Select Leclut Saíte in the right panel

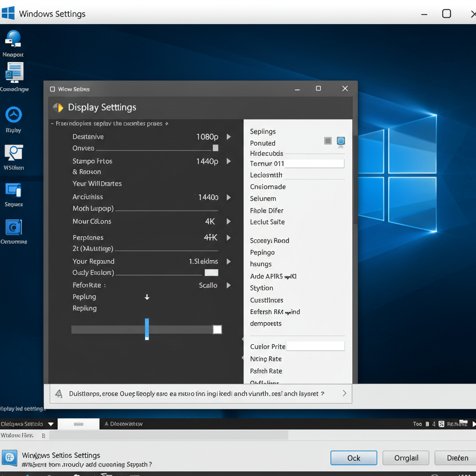click(x=267, y=222)
